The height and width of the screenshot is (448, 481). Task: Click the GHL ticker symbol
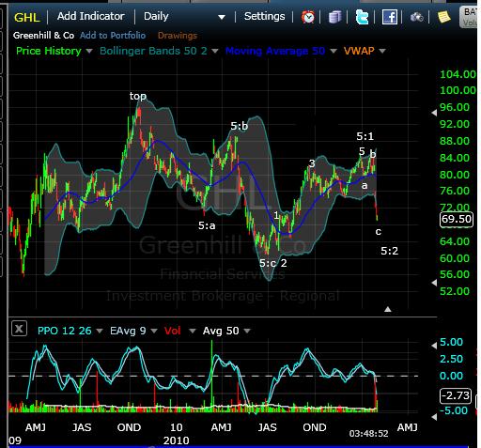pyautogui.click(x=27, y=17)
